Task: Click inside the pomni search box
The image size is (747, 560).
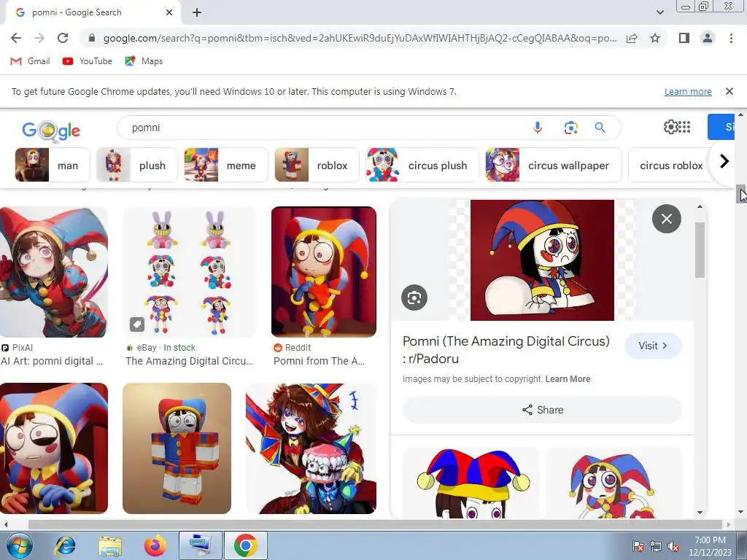Action: click(x=324, y=128)
